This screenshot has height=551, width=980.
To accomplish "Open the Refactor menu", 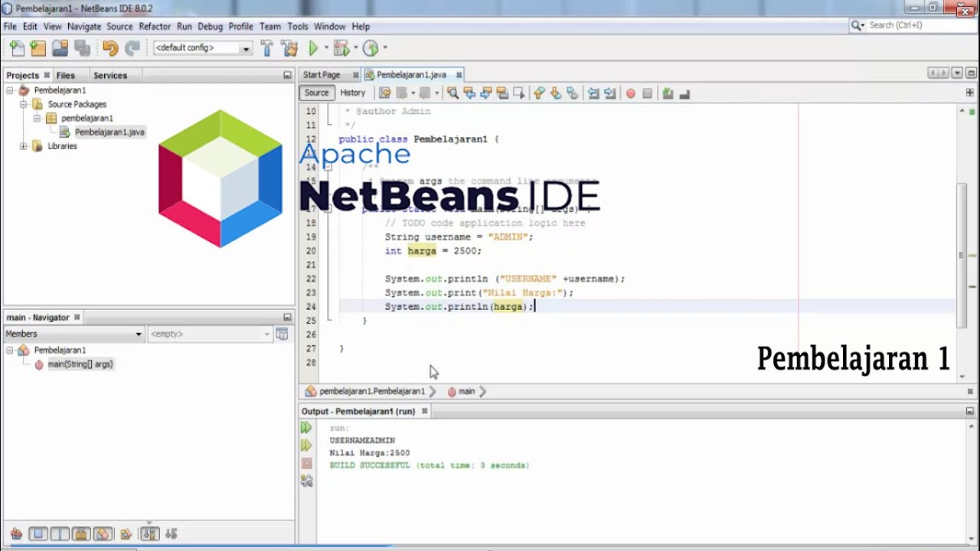I will click(155, 26).
